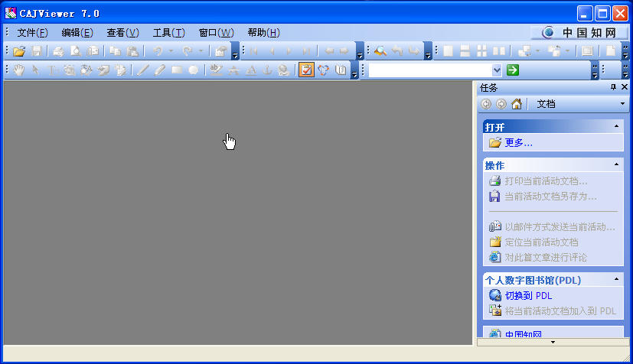
Task: Click the text highlight ab tool
Action: click(x=216, y=70)
